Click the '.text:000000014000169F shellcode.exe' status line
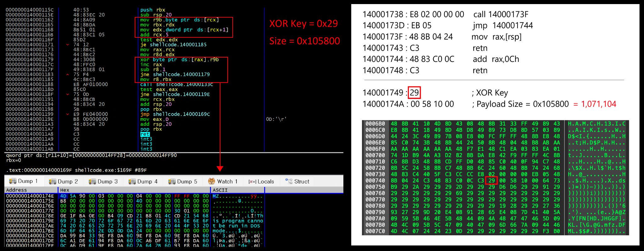The image size is (644, 251). 76,170
